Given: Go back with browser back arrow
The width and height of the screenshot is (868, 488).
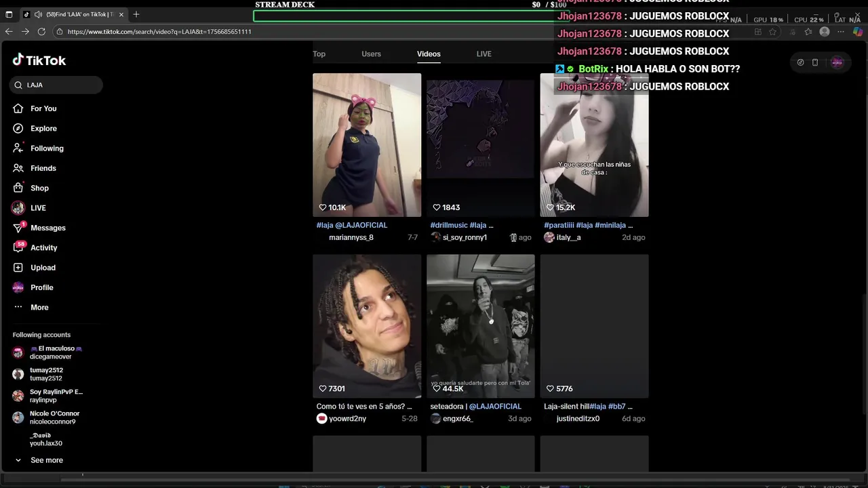Looking at the screenshot, I should [9, 31].
